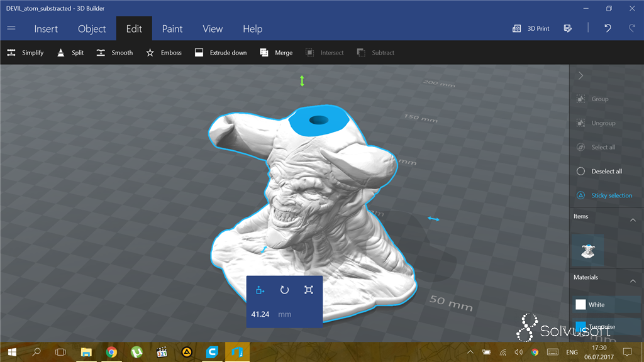Open the blue C app on taskbar

pyautogui.click(x=212, y=352)
